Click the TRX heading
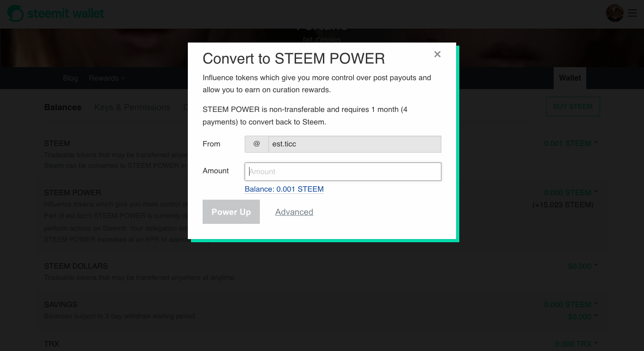This screenshot has width=644, height=351. coord(51,344)
